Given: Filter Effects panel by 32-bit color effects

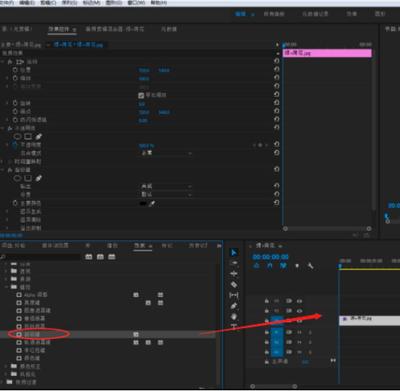Looking at the screenshot, I should 100,257.
